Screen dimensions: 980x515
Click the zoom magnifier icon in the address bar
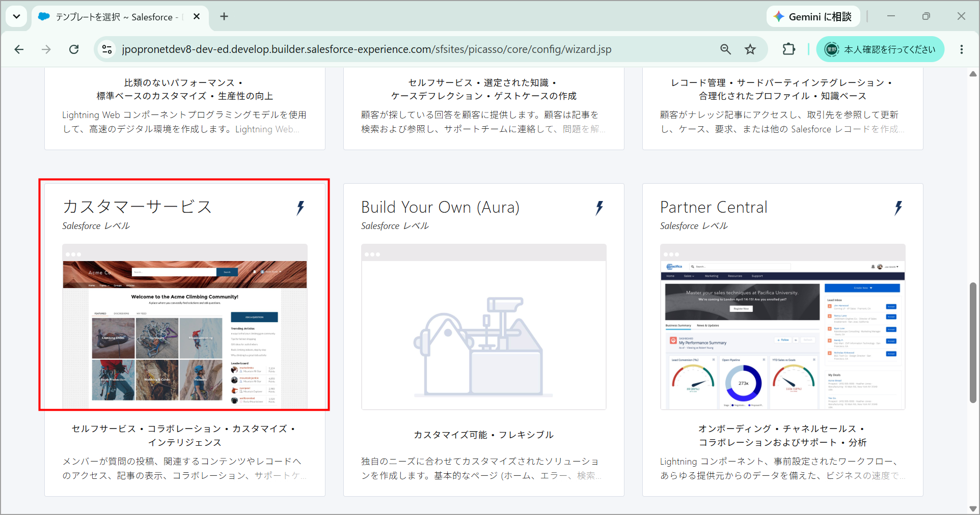pos(725,49)
